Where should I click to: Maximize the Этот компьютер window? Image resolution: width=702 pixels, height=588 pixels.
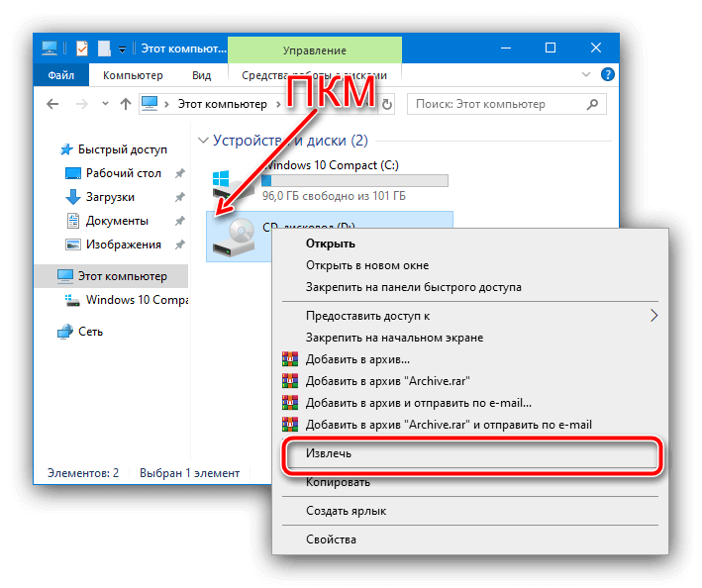pyautogui.click(x=551, y=48)
